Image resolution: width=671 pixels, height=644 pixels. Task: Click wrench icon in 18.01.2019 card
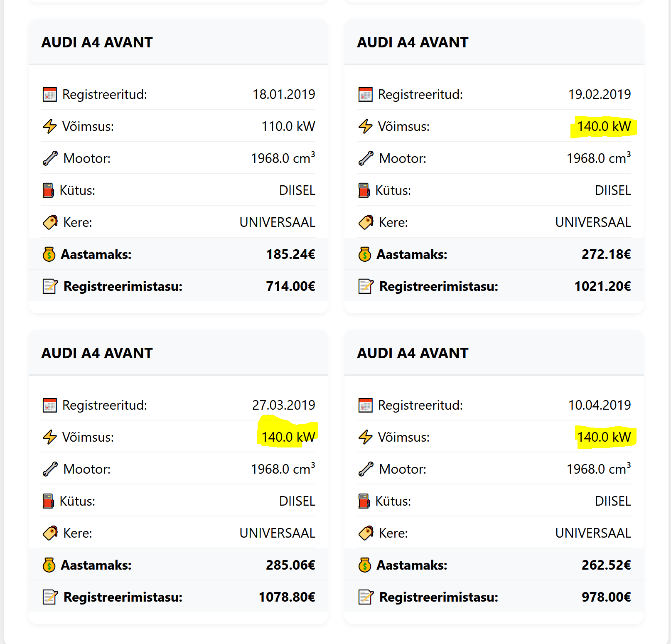coord(50,158)
